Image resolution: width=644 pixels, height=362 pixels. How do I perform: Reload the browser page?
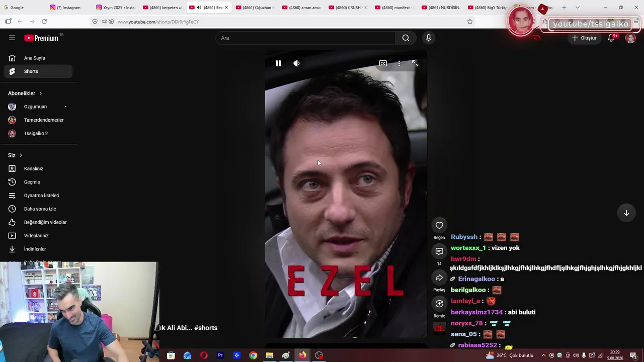[44, 22]
